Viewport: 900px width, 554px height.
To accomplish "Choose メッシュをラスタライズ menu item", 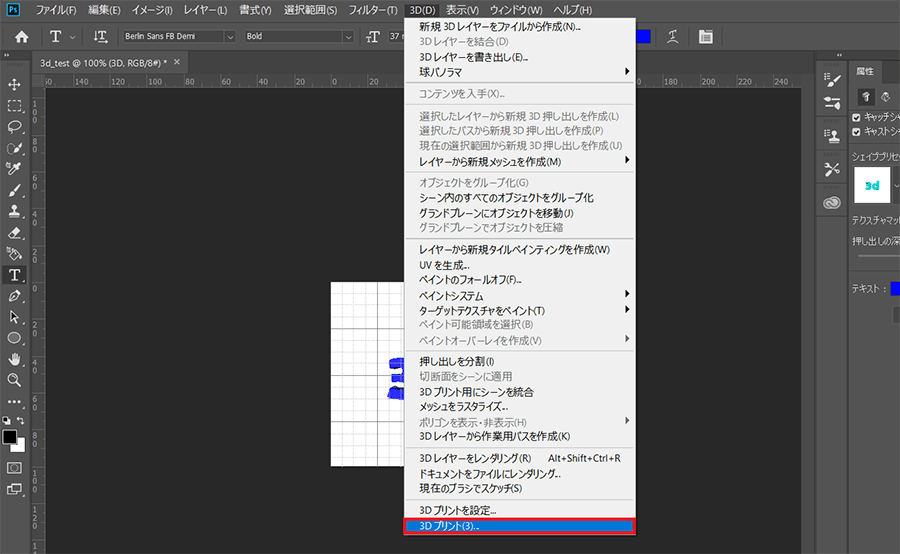I will click(x=520, y=406).
